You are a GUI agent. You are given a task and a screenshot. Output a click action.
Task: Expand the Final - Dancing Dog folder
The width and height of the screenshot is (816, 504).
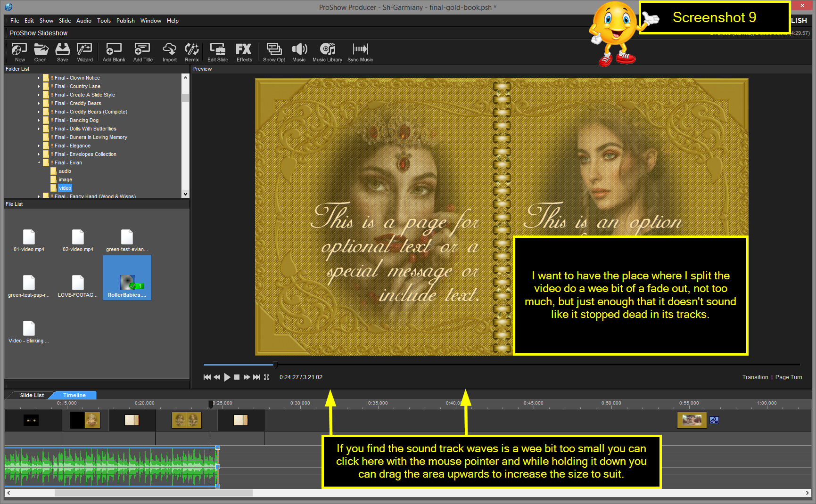(39, 120)
